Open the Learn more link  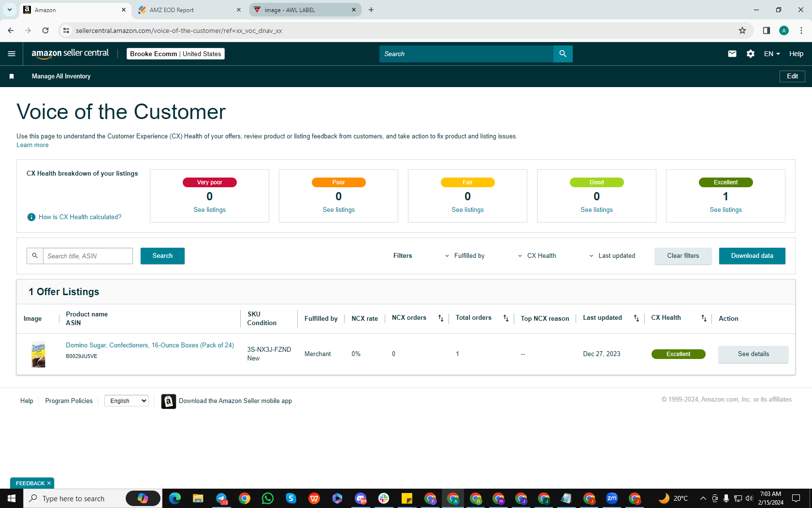(x=32, y=145)
